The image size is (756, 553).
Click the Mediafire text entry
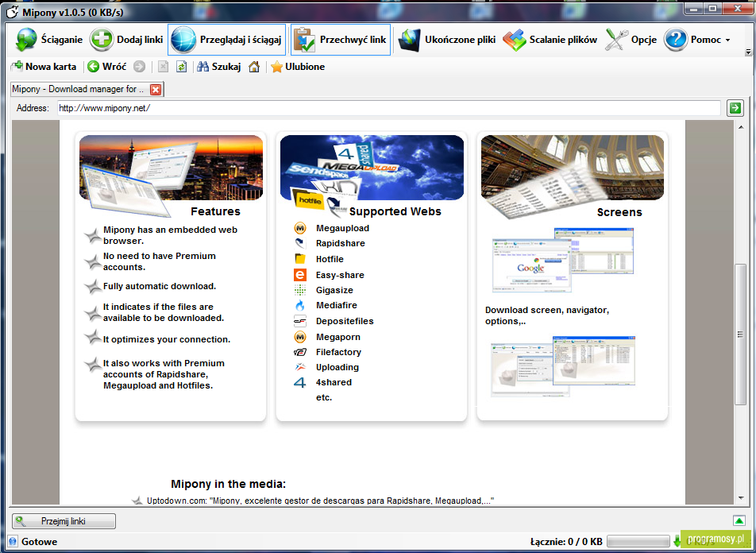pyautogui.click(x=337, y=305)
